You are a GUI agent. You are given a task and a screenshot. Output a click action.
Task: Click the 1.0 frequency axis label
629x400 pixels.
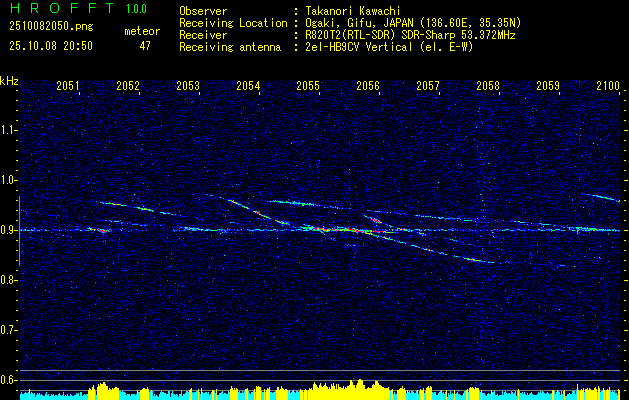tap(8, 181)
